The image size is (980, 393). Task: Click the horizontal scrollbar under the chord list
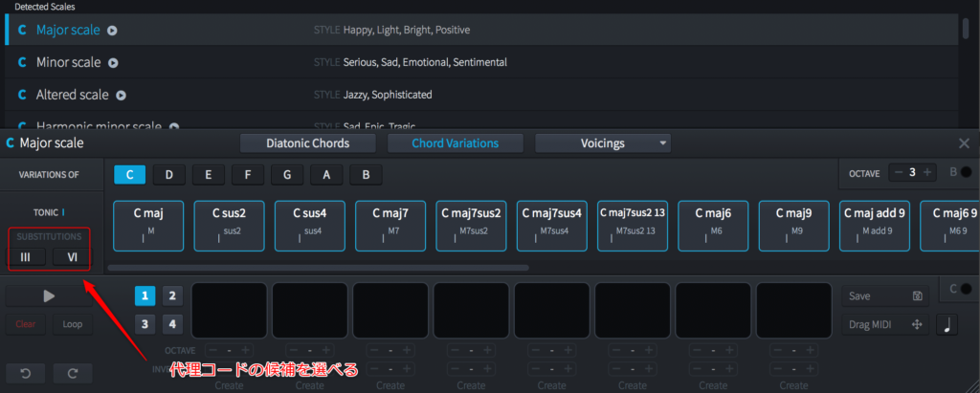coord(318,268)
